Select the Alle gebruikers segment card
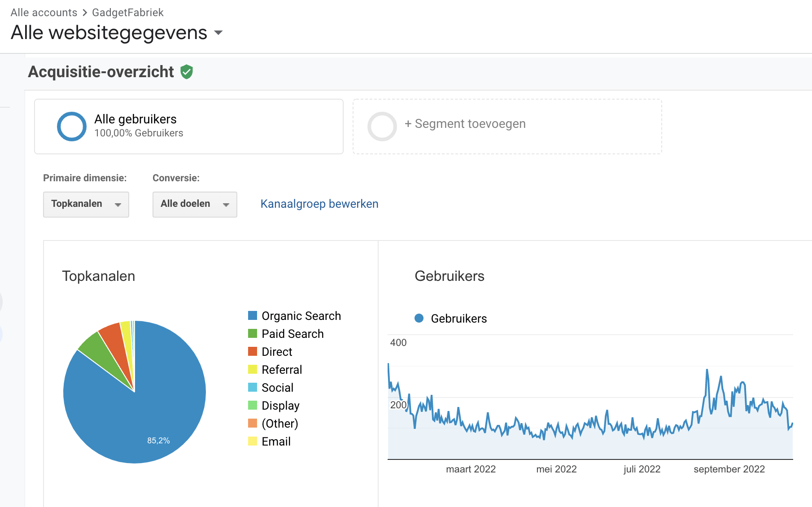This screenshot has height=507, width=812. click(189, 127)
